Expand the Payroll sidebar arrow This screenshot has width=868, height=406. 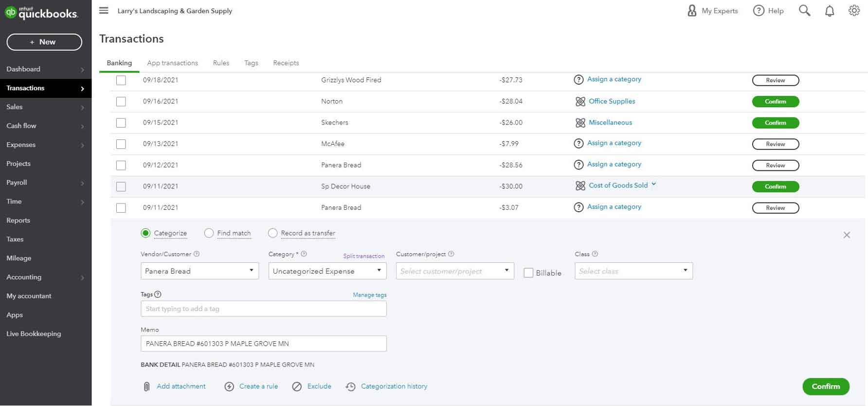tap(82, 183)
